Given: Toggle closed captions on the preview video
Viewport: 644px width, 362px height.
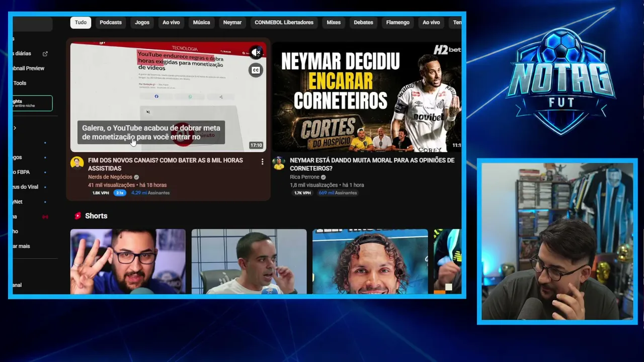Looking at the screenshot, I should point(256,70).
